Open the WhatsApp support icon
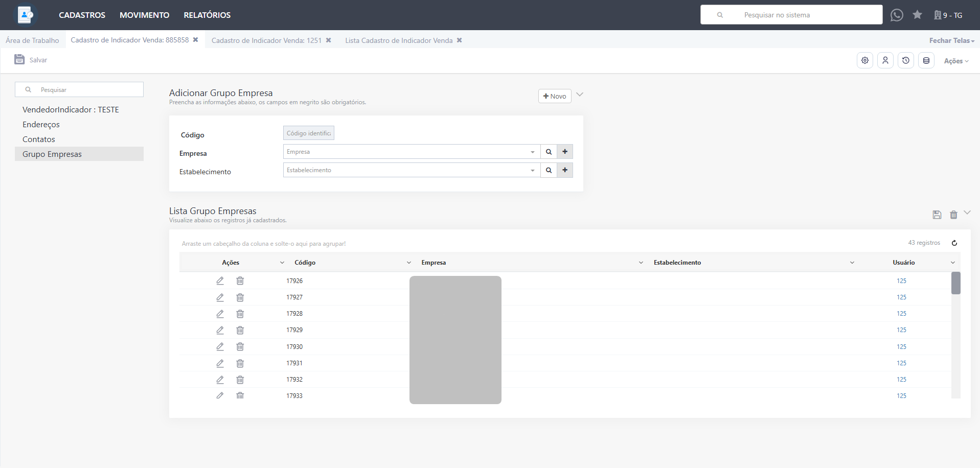 (x=897, y=15)
